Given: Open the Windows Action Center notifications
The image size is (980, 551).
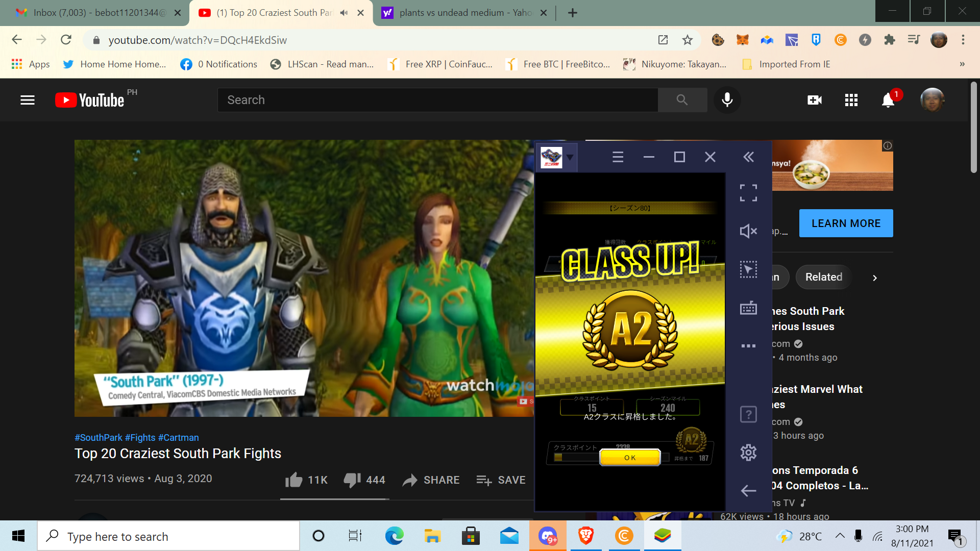Looking at the screenshot, I should coord(955,536).
